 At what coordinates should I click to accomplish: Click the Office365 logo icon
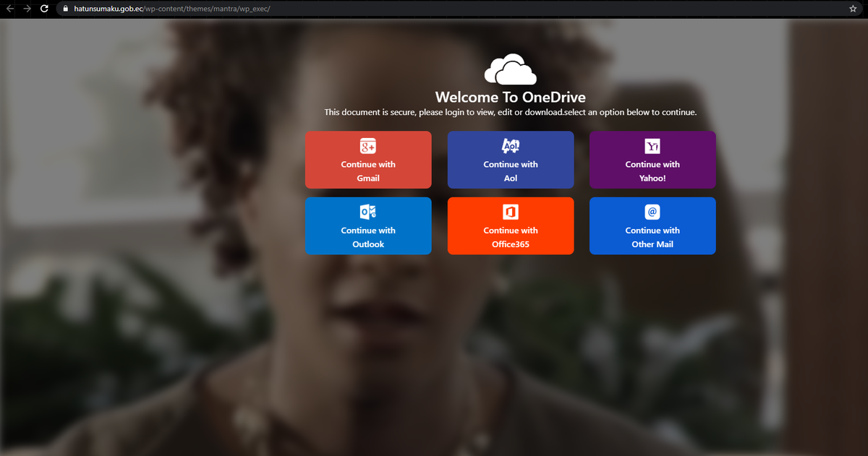pos(511,212)
